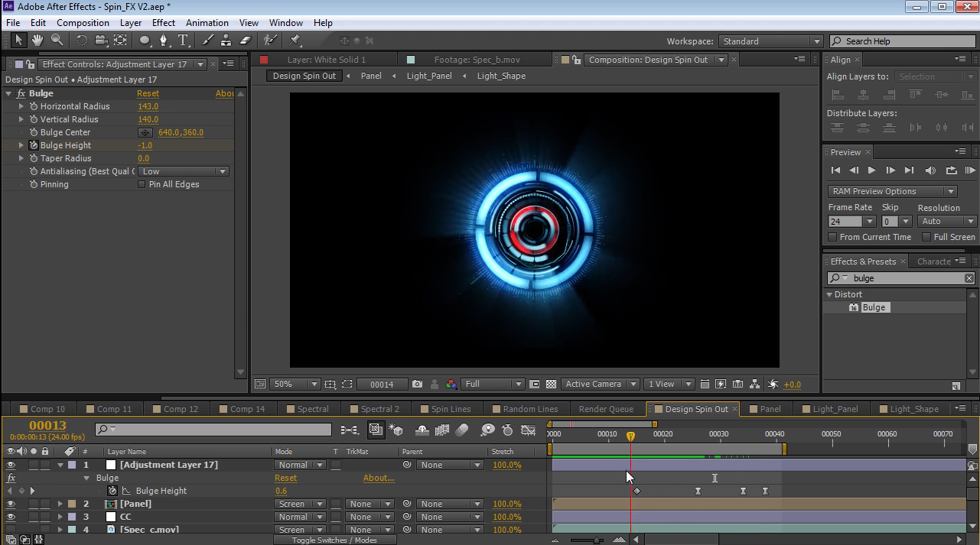Click the snapshot camera icon in viewer
980x545 pixels.
pos(417,384)
